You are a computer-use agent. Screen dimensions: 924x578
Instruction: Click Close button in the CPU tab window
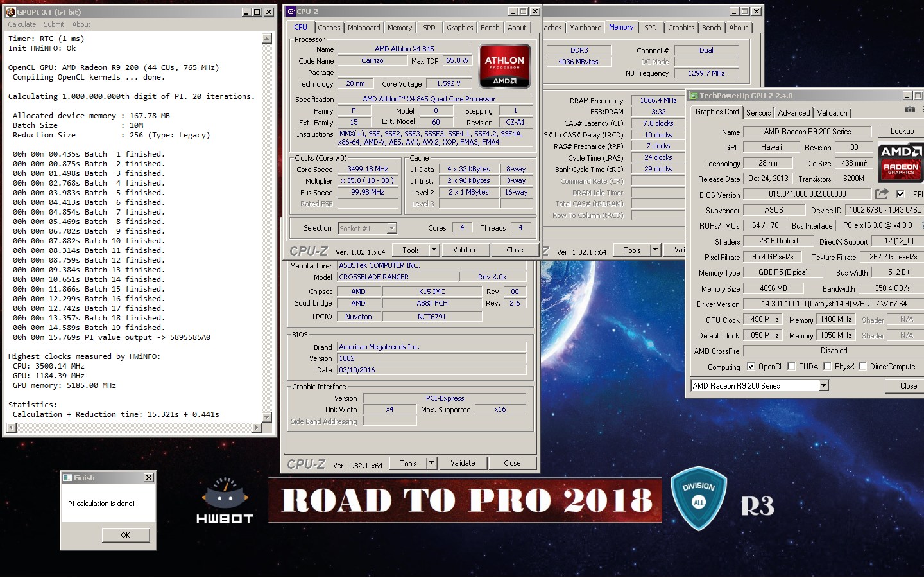(515, 250)
